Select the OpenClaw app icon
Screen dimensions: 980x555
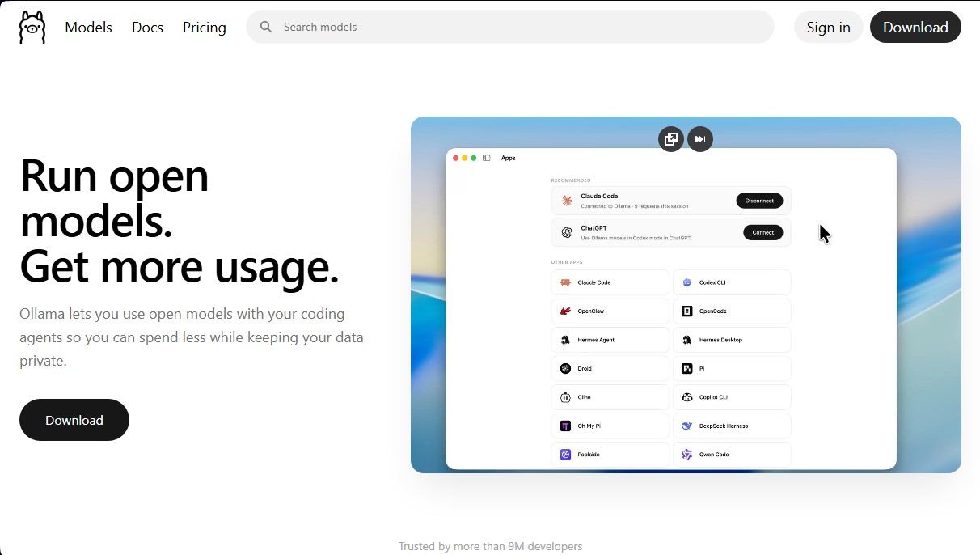565,311
